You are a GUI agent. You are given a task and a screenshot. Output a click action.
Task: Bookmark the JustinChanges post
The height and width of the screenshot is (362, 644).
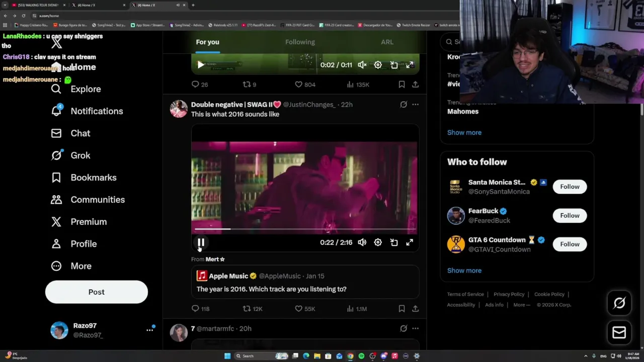point(401,309)
